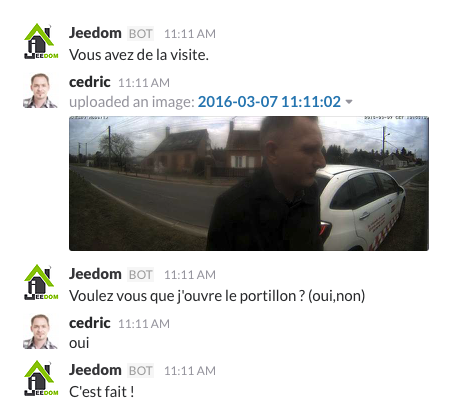The width and height of the screenshot is (453, 406).
Task: Click Jeedom avatar beside "Vous avez de la visite"
Action: 41,41
